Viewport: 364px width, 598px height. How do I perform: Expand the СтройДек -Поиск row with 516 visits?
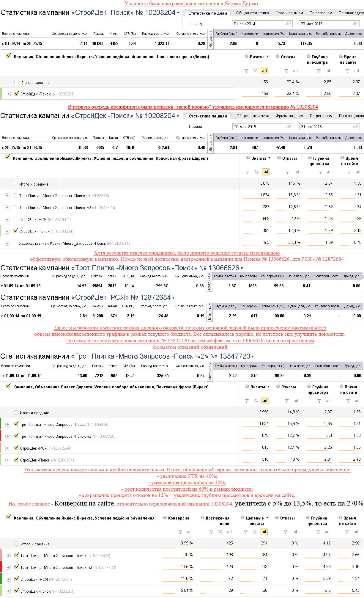point(8,460)
